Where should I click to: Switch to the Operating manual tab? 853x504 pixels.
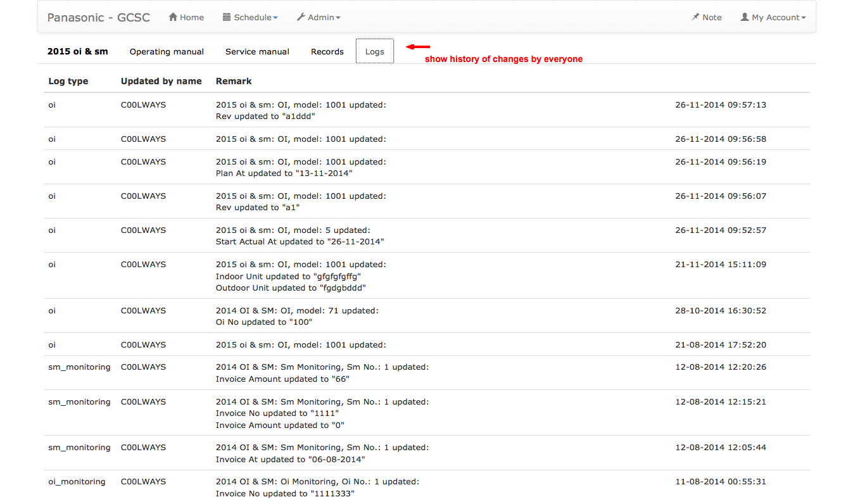(167, 52)
